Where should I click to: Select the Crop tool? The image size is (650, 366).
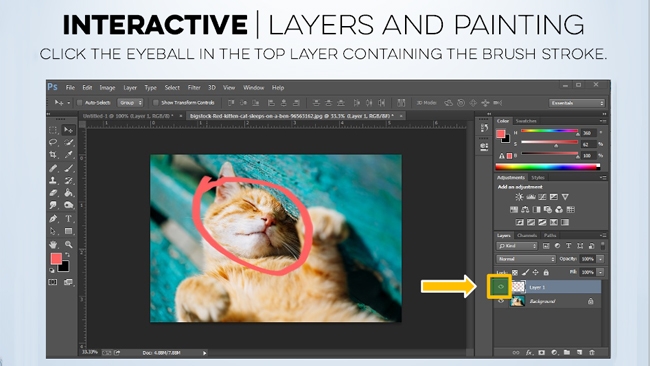[53, 155]
